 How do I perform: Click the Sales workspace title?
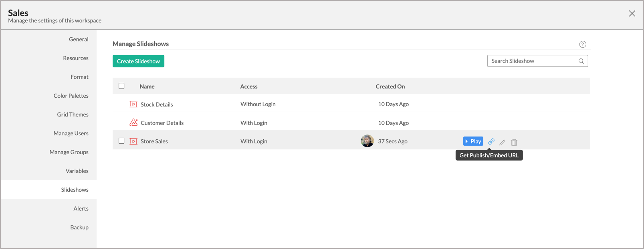(x=18, y=13)
